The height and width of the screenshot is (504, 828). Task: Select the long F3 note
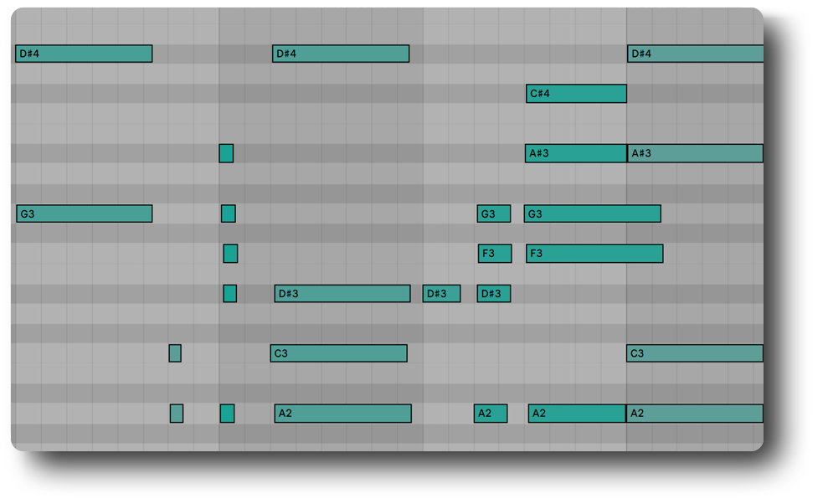(x=594, y=253)
